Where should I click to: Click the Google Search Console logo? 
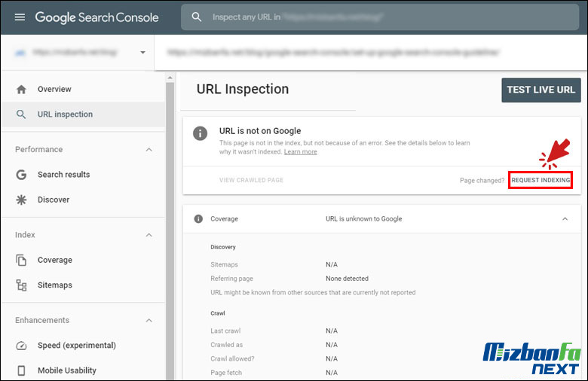click(x=96, y=17)
